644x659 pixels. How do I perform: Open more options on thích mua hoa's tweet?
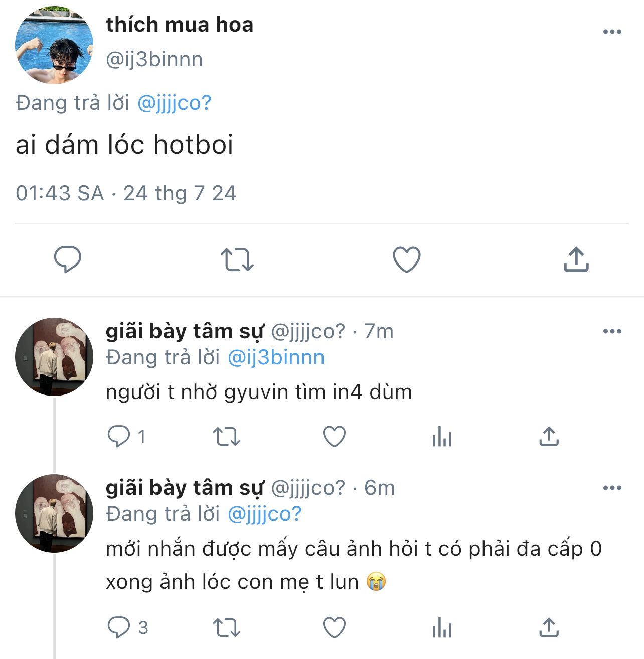612,32
